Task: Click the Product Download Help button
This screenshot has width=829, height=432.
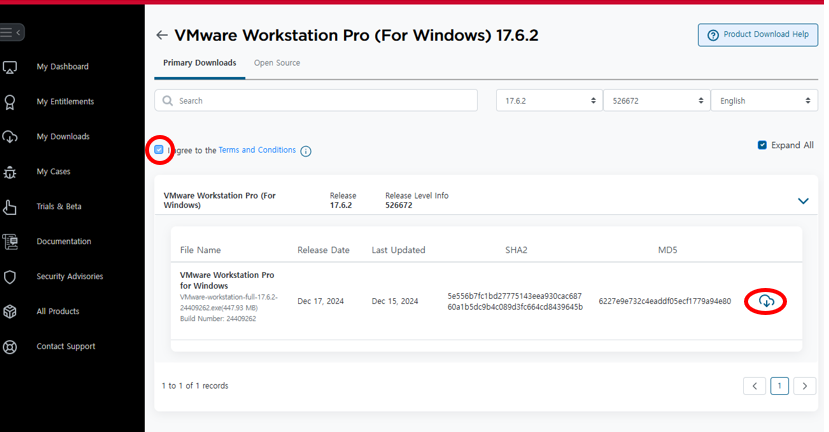Action: click(x=758, y=35)
